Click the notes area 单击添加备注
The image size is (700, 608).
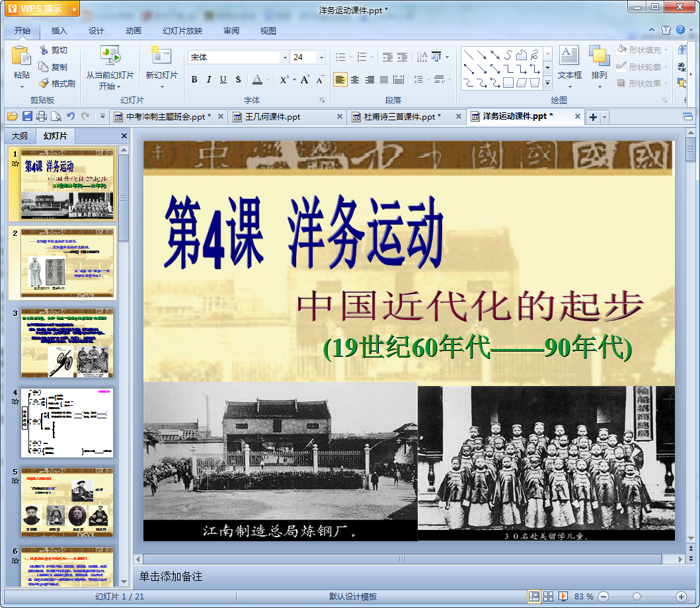coord(171,576)
